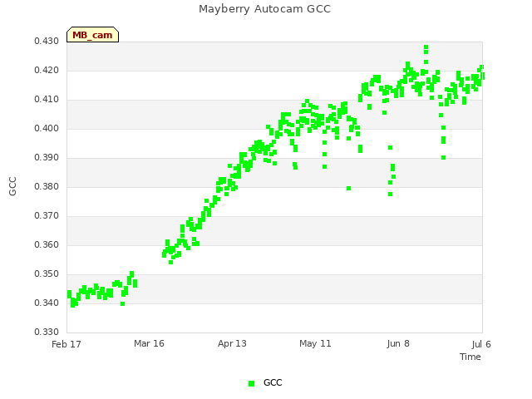Click the GCC legend label text

tap(273, 382)
